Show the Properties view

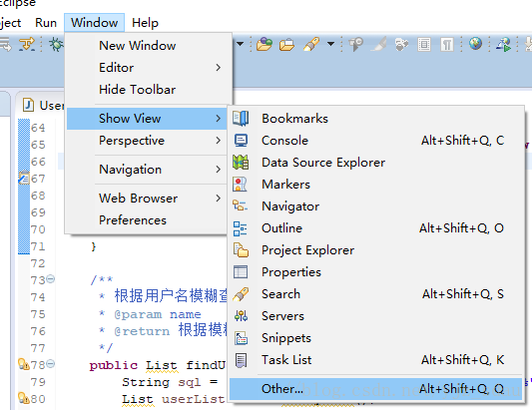[x=375, y=272]
